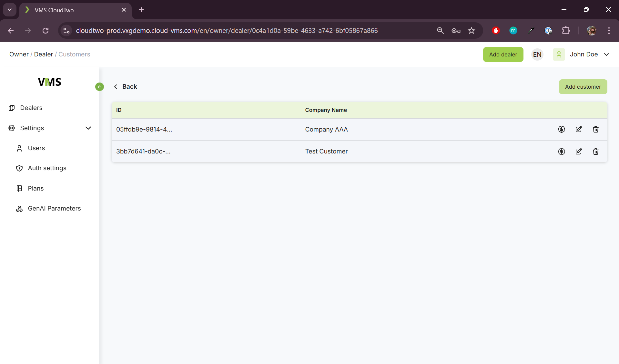Delete the Company AAA customer
The width and height of the screenshot is (619, 364).
tap(596, 129)
